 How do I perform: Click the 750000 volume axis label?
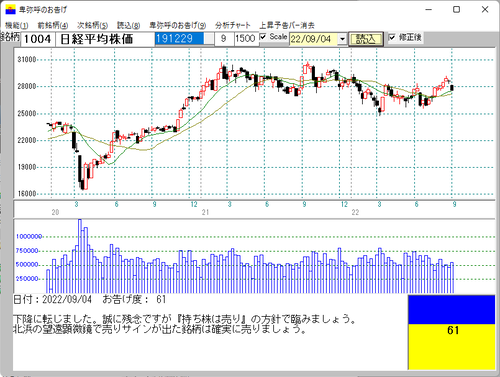[27, 251]
